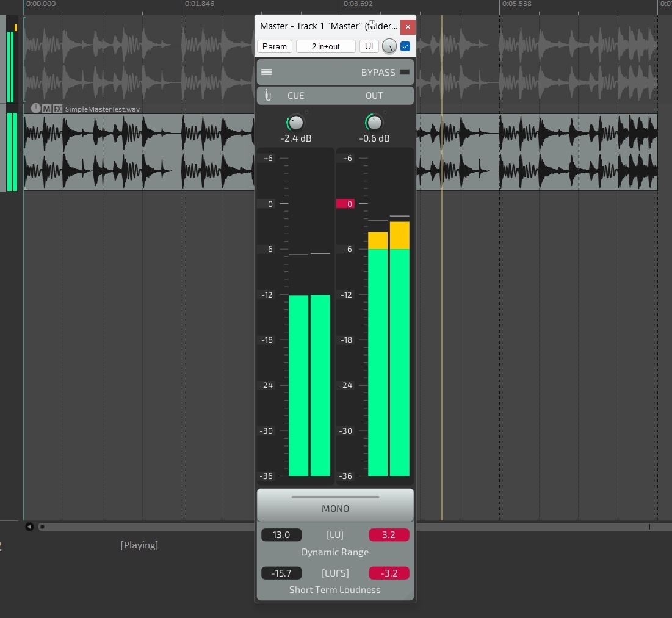This screenshot has width=672, height=618.
Task: Click the item FX button on SimpleMasterTest.wav
Action: tap(57, 109)
